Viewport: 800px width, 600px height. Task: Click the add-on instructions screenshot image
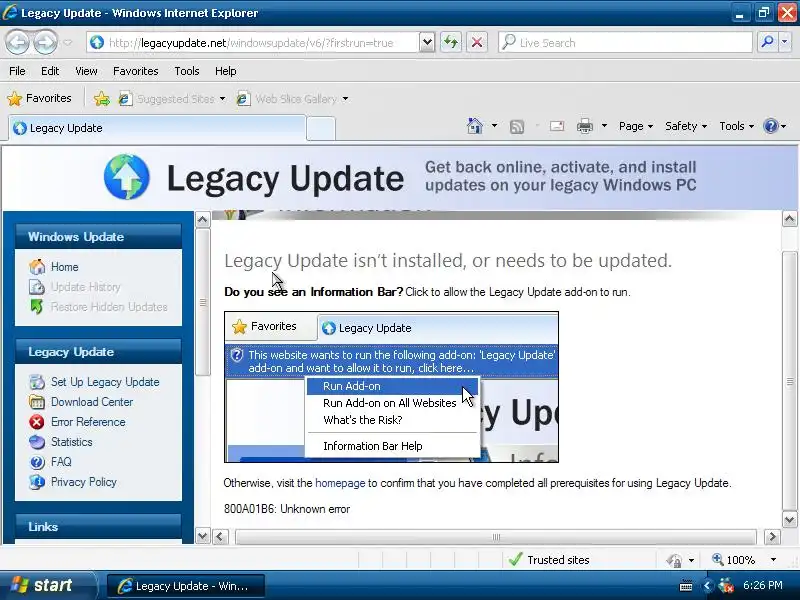pyautogui.click(x=391, y=387)
